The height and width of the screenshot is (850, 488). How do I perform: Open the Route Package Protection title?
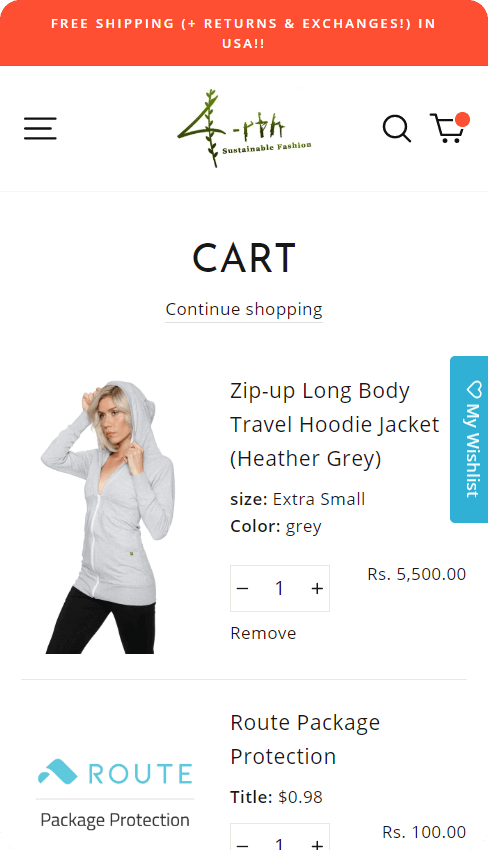pyautogui.click(x=305, y=739)
